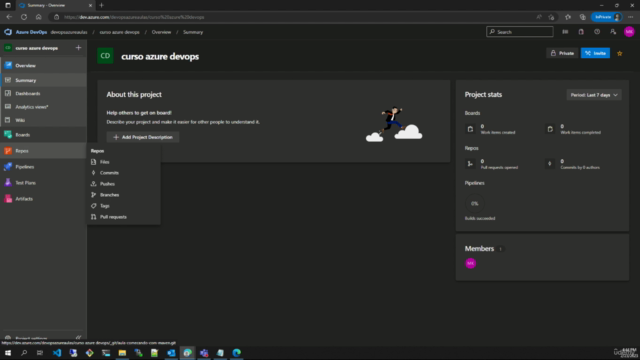Click the Search box in header
The image size is (640, 360).
pos(520,32)
